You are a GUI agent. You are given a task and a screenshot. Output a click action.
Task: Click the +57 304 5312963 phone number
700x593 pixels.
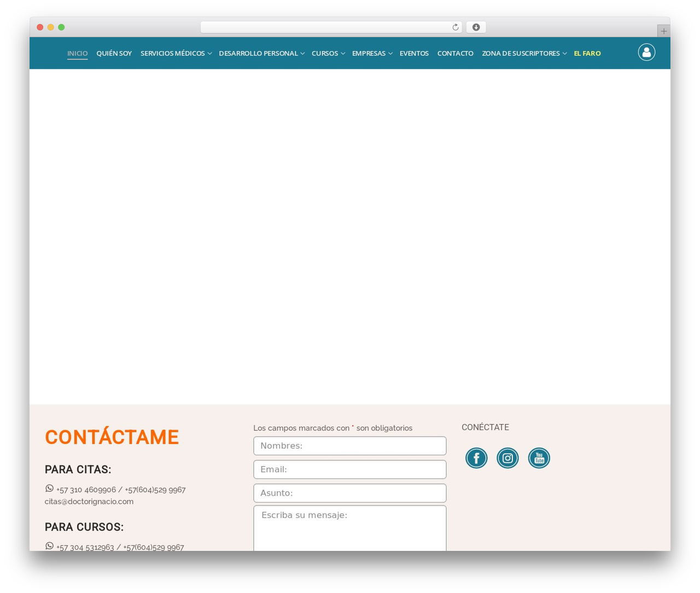85,547
